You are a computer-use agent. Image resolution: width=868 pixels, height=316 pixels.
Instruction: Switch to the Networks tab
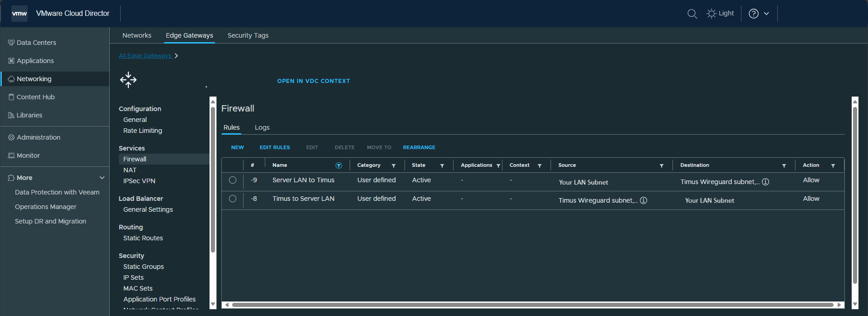(137, 35)
